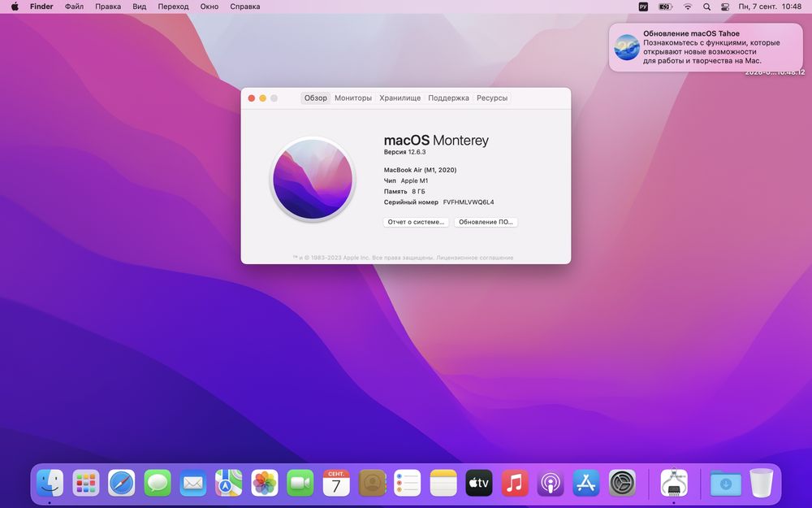
Task: Open the Photos app icon
Action: 265,483
